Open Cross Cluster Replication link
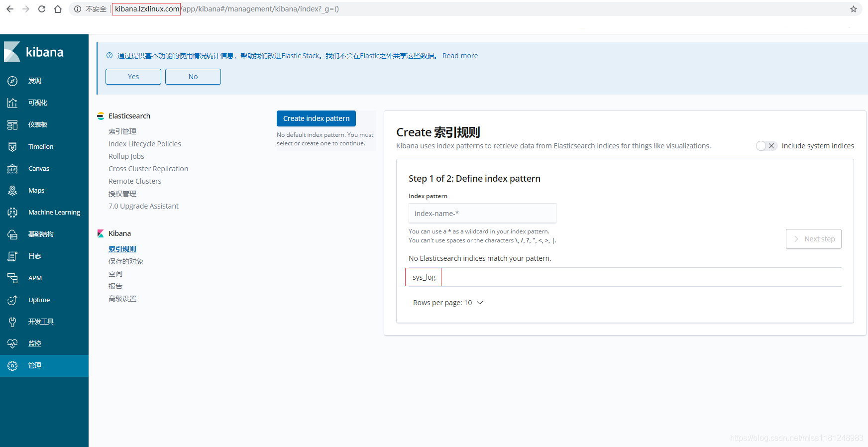 click(148, 169)
